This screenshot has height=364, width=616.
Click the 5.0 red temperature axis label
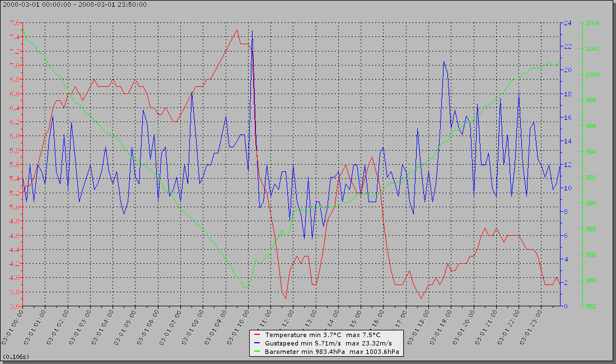[13, 207]
